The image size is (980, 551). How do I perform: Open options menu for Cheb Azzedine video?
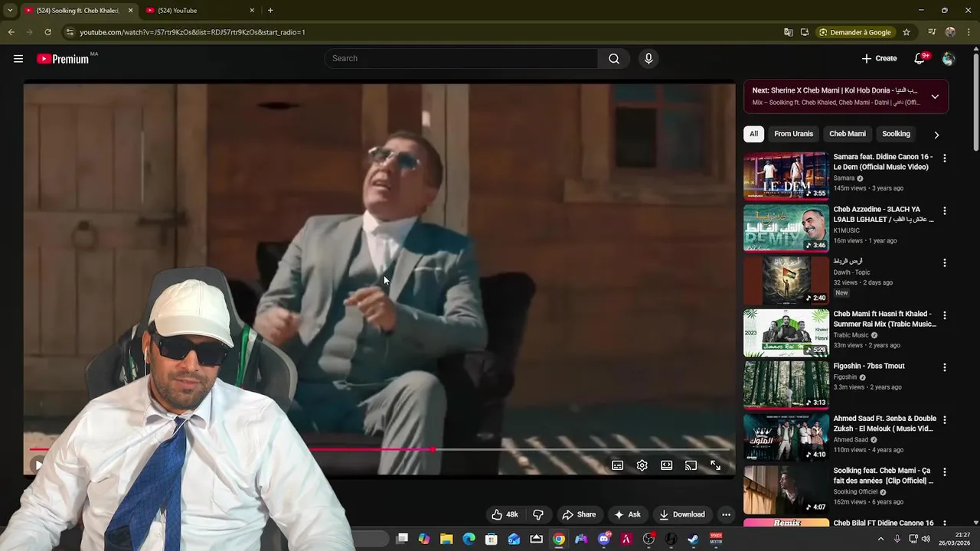[x=944, y=210]
